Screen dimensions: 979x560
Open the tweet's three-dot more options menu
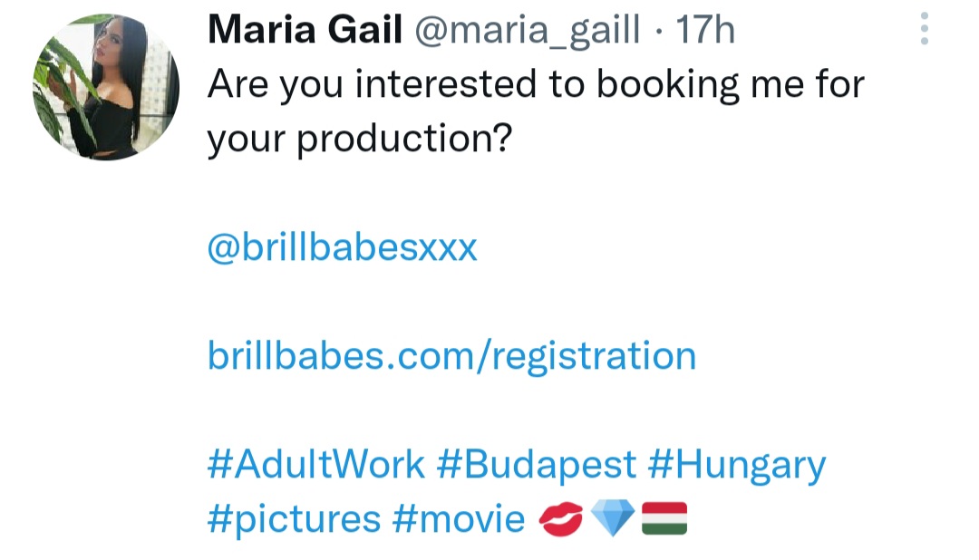pyautogui.click(x=924, y=29)
